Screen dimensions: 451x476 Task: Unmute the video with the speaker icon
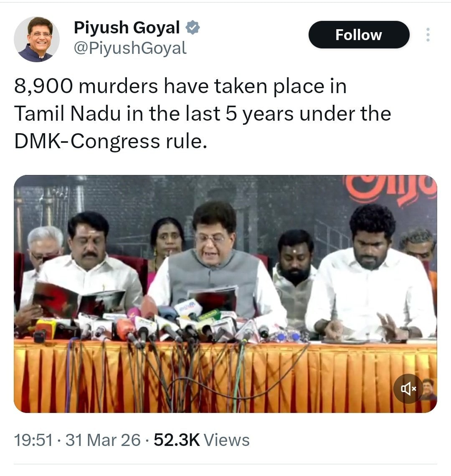[x=408, y=388]
